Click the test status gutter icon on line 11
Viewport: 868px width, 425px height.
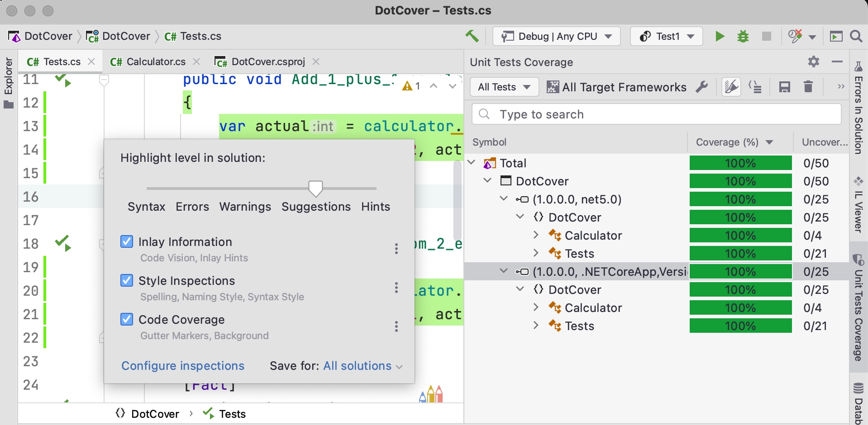63,80
